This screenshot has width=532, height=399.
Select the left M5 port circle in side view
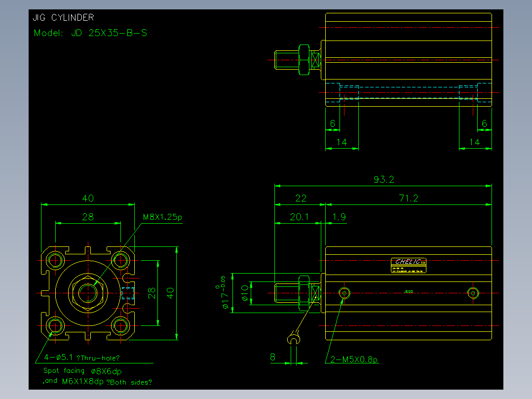[x=344, y=293]
